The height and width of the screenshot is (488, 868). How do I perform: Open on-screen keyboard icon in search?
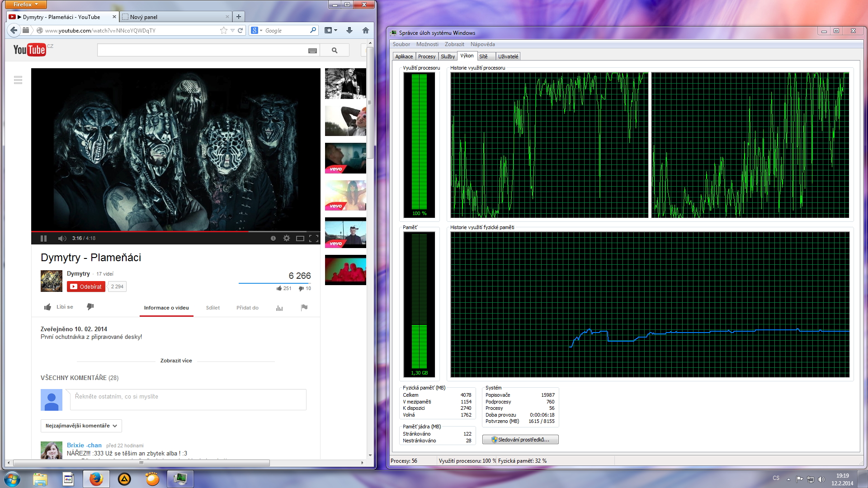point(312,51)
